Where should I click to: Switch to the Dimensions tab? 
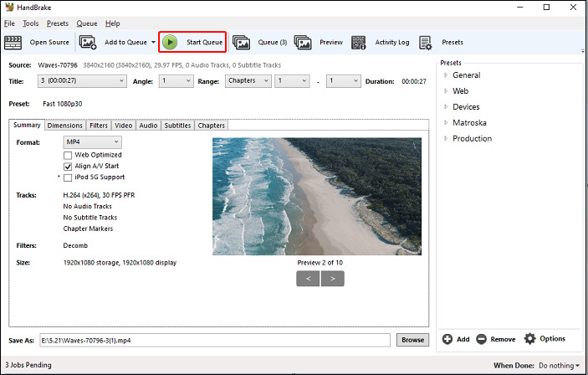(x=65, y=126)
